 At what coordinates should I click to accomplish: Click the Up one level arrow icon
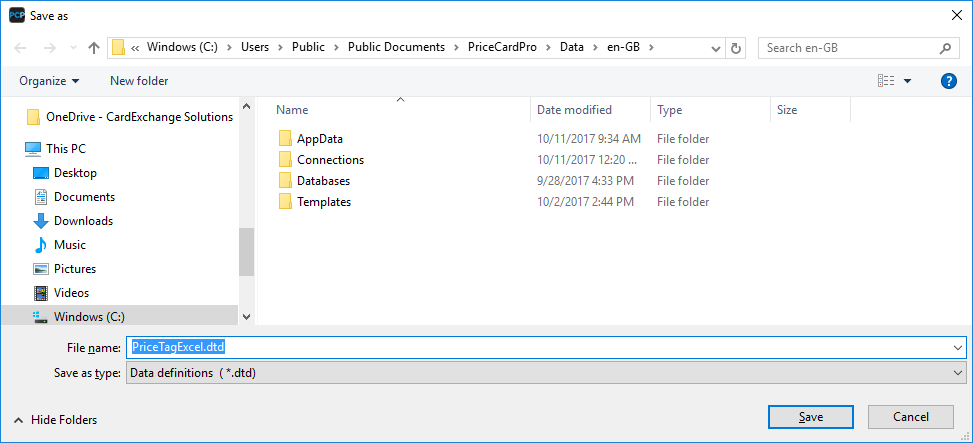94,48
